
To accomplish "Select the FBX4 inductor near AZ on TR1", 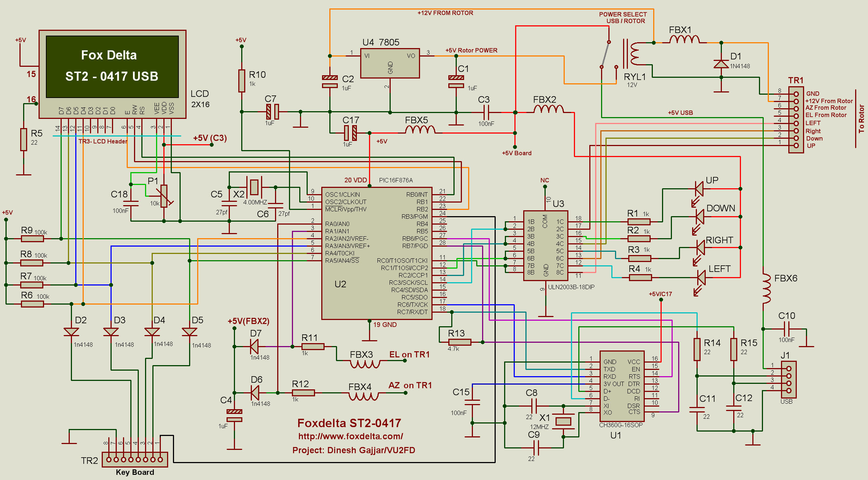I will tap(363, 396).
